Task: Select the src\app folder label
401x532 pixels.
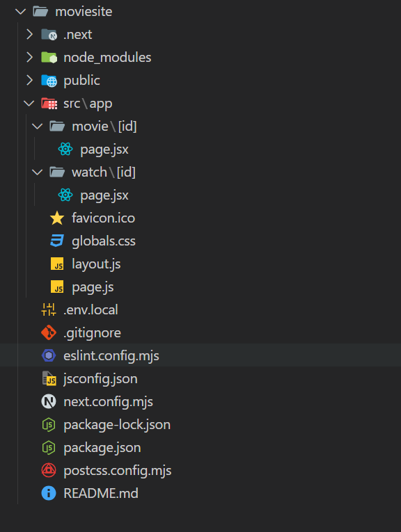Action: (x=88, y=104)
